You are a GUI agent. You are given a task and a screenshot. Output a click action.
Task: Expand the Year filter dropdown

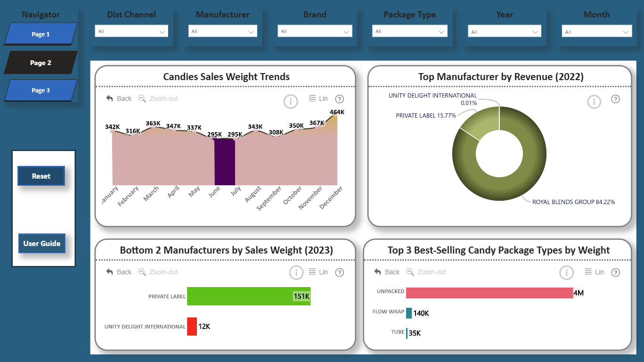coord(505,32)
